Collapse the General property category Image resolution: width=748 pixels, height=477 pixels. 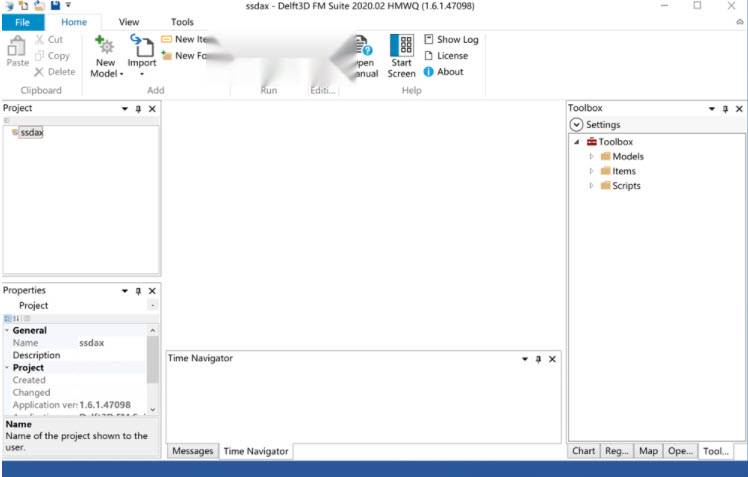pos(7,330)
